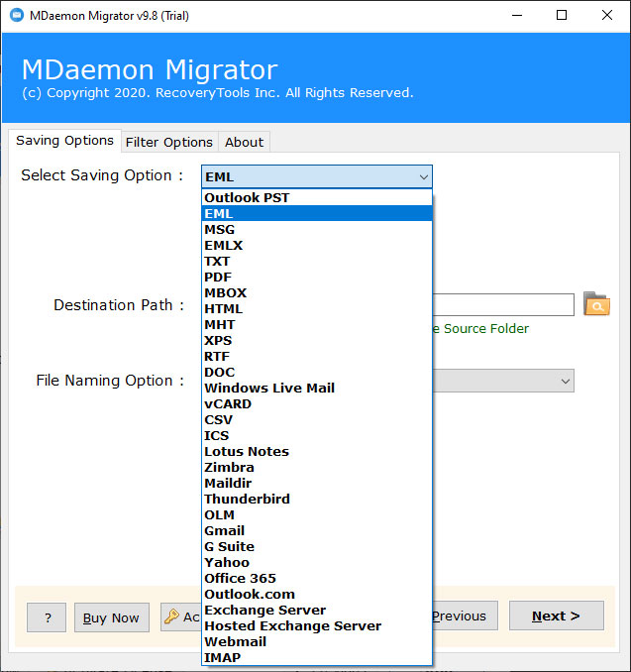Screen dimensions: 631x672
Task: Select EML in the dropdown list
Action: click(317, 213)
